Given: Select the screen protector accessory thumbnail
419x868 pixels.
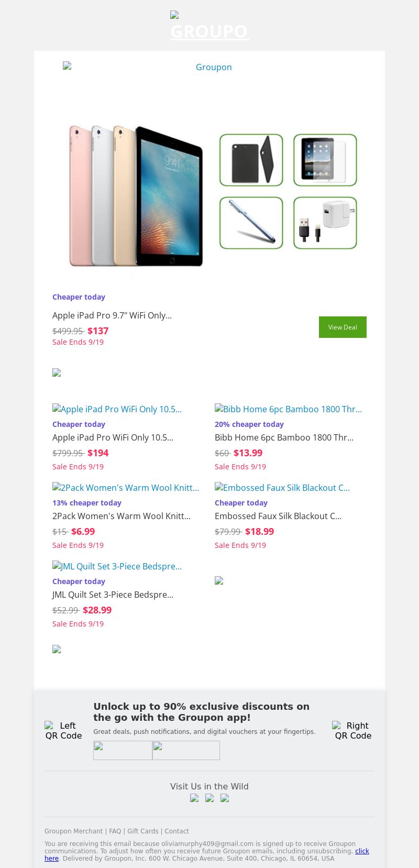Looking at the screenshot, I should tap(325, 160).
